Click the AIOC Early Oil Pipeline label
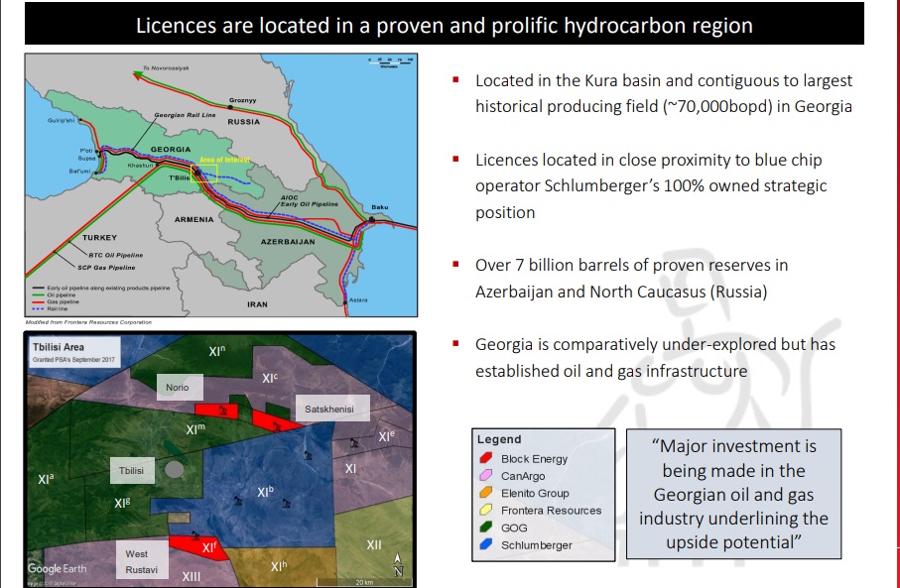Image resolution: width=900 pixels, height=588 pixels. (x=309, y=200)
